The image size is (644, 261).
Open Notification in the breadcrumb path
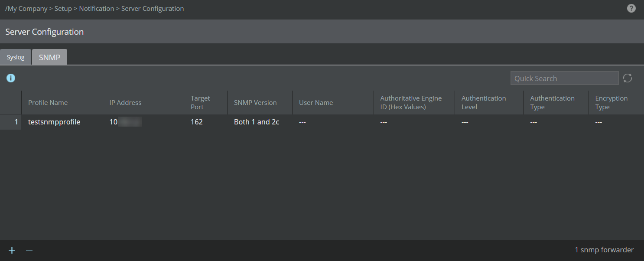point(97,9)
